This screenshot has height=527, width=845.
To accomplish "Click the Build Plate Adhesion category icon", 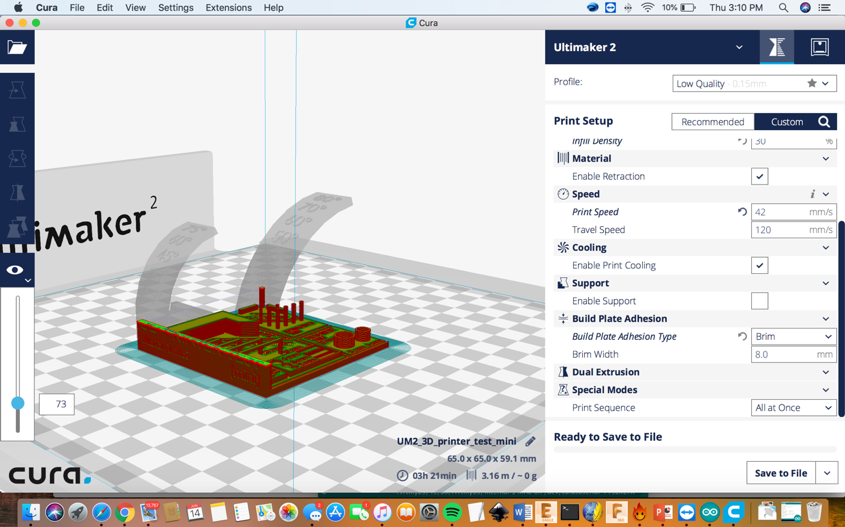I will (563, 318).
